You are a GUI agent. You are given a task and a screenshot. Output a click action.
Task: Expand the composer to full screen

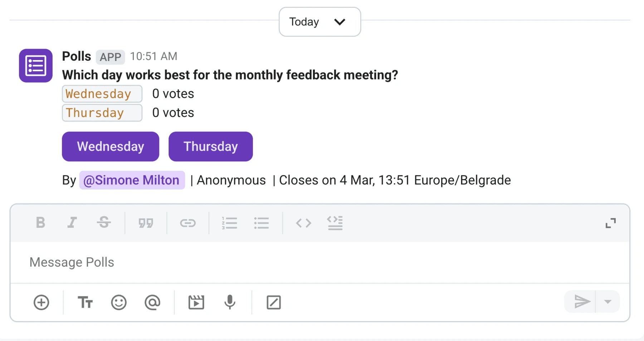(x=611, y=223)
